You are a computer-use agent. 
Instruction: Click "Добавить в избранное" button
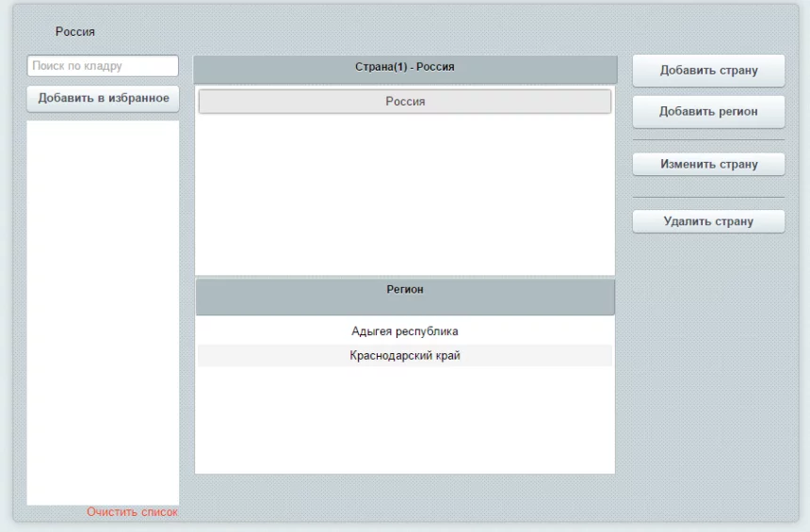103,98
